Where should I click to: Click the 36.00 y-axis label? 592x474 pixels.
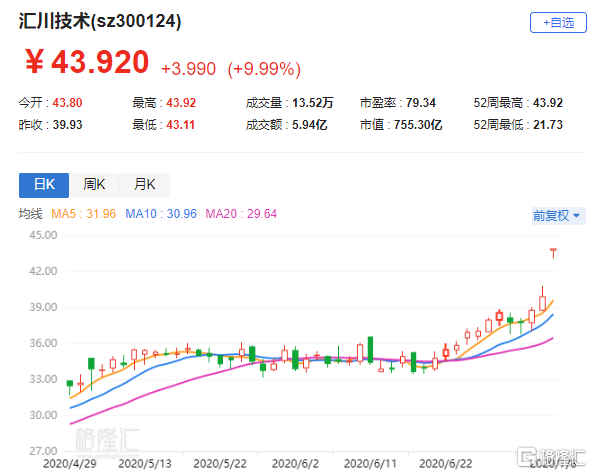[43, 343]
